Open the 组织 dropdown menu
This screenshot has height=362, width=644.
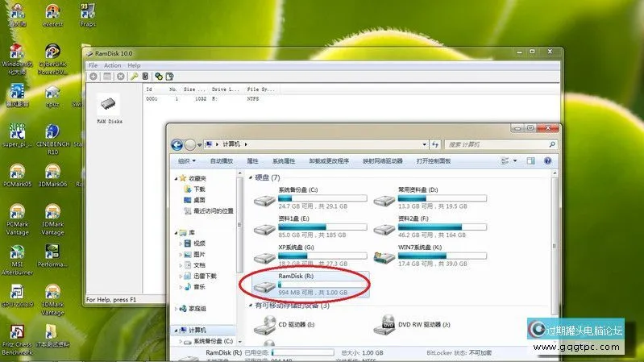[187, 161]
